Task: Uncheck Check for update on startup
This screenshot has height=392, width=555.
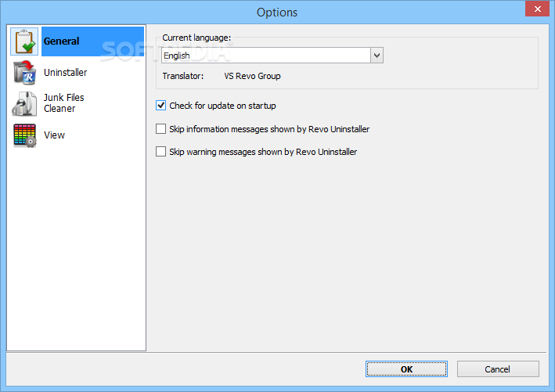Action: (x=160, y=106)
